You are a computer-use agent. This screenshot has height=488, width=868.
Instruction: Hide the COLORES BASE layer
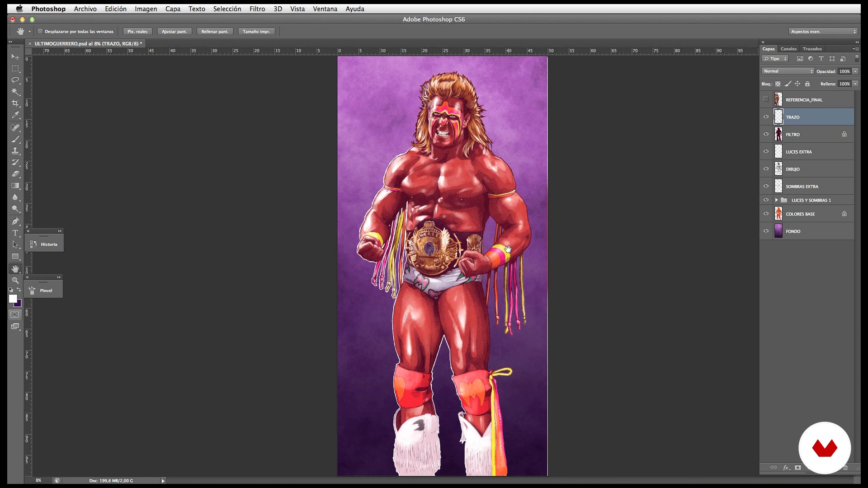click(766, 214)
